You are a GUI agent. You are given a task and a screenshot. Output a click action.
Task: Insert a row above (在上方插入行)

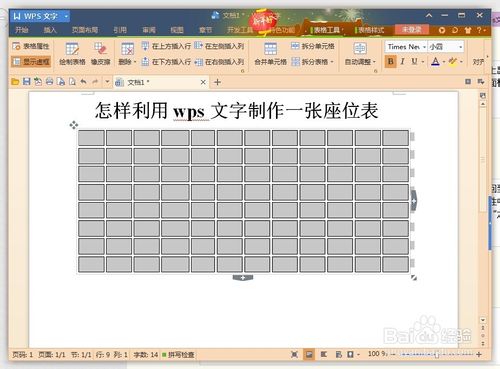(x=166, y=46)
